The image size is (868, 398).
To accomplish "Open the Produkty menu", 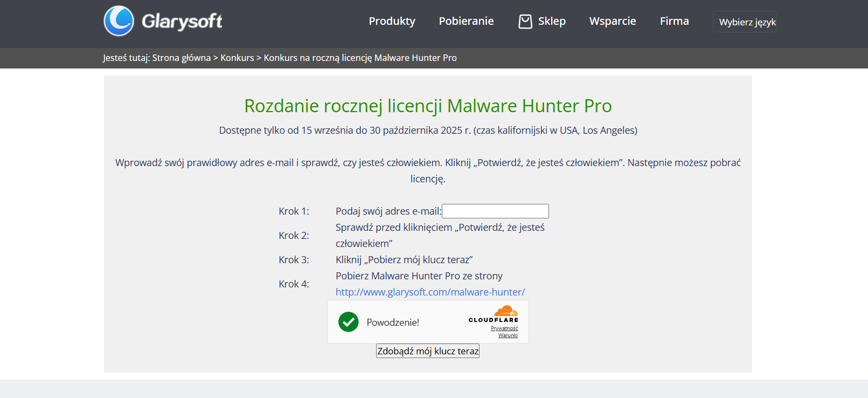I will pos(392,21).
